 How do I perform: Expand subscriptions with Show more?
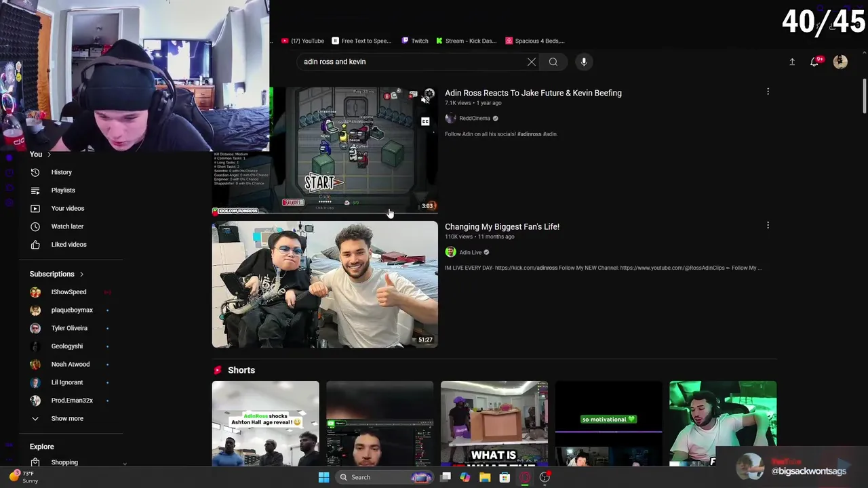tap(66, 419)
